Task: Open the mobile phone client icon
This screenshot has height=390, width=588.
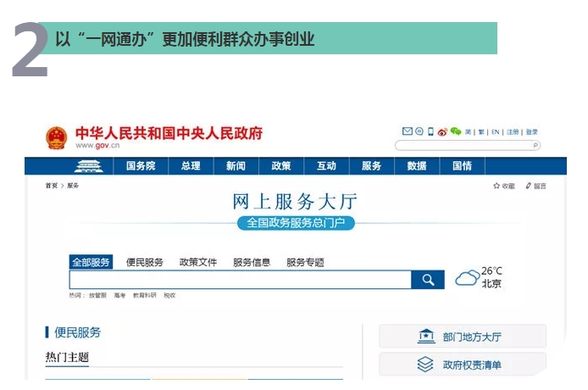Action: [x=430, y=131]
